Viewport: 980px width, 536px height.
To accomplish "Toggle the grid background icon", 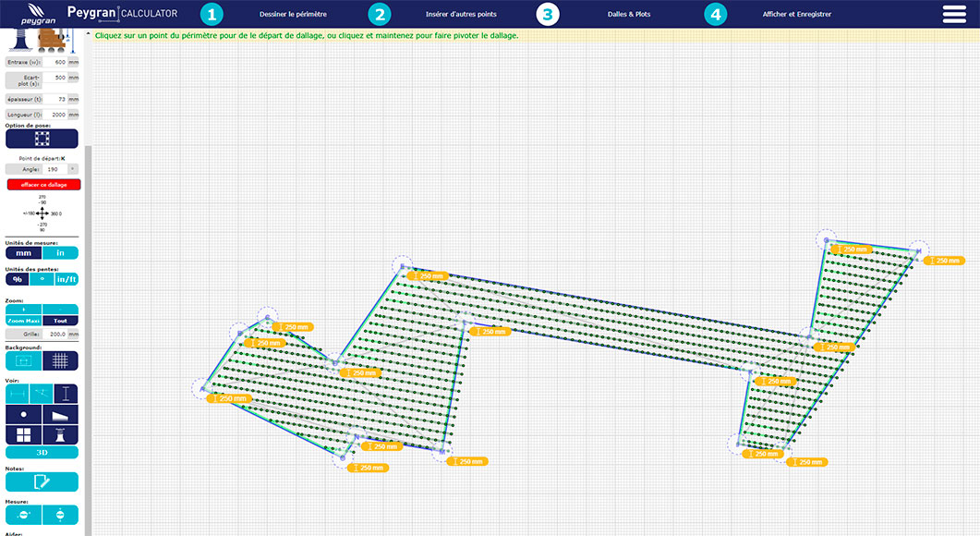I will pos(60,361).
